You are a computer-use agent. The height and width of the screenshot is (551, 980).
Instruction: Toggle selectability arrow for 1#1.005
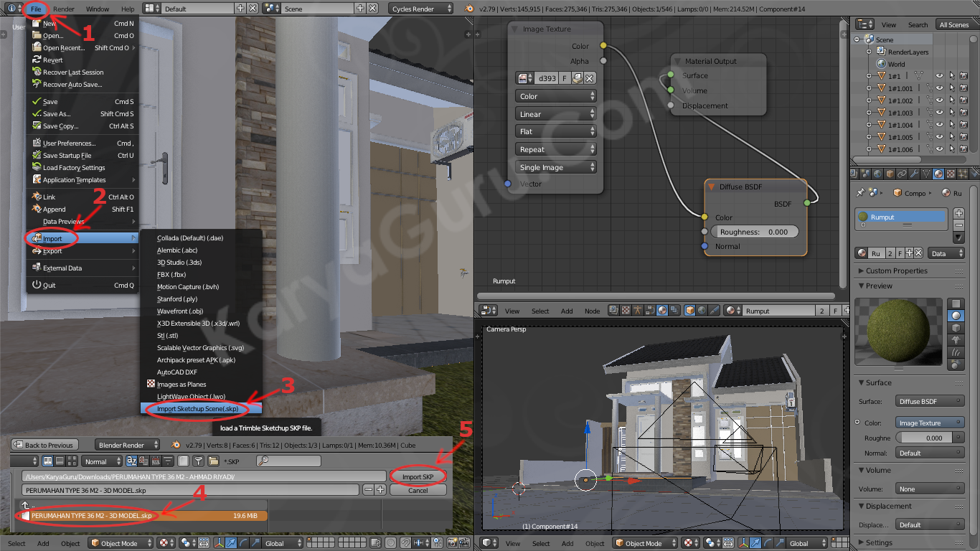pos(952,137)
